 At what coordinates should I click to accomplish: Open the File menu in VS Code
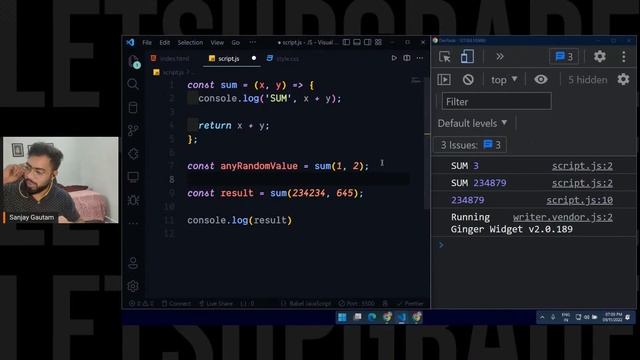[147, 42]
